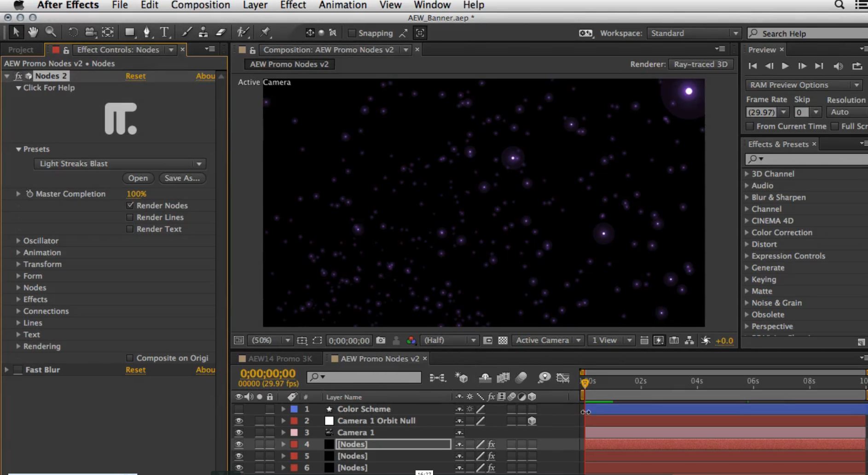The width and height of the screenshot is (868, 475).
Task: Select the Roto Brush tool
Action: [243, 32]
